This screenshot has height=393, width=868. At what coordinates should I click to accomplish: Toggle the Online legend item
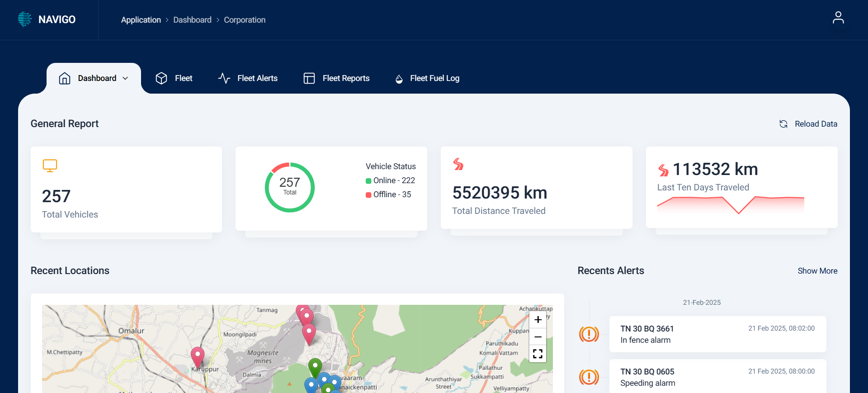tap(390, 180)
